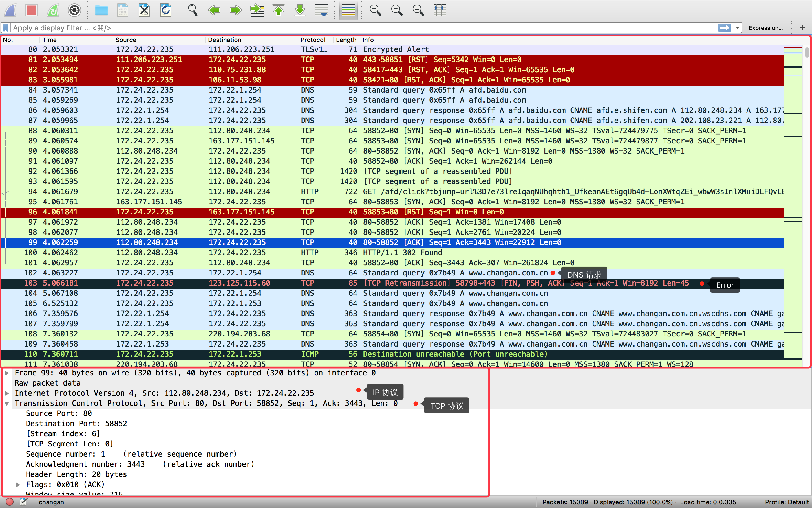Go forward in packet history

coord(235,10)
